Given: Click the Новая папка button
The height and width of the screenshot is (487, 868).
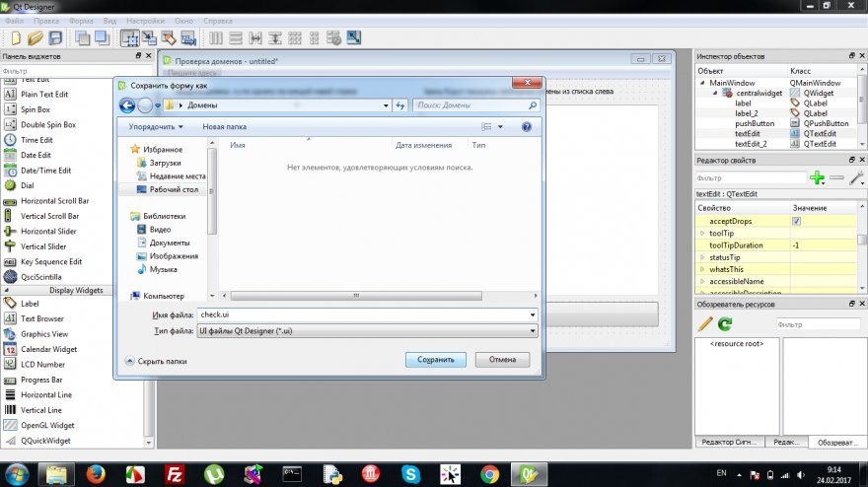Looking at the screenshot, I should (x=224, y=127).
